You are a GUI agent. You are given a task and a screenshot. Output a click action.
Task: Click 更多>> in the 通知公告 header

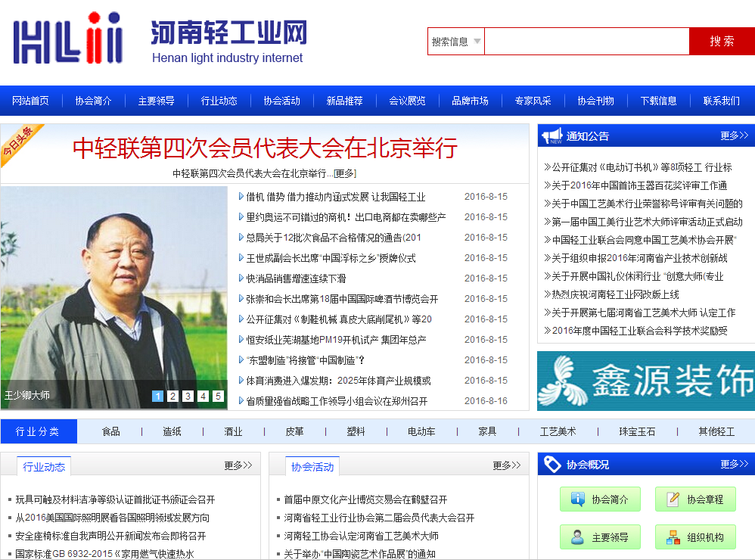click(735, 135)
